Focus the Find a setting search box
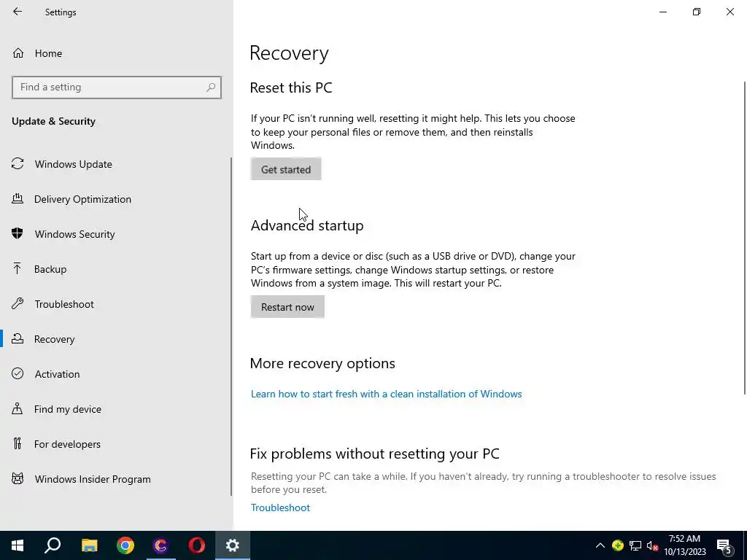The image size is (747, 560). [117, 87]
